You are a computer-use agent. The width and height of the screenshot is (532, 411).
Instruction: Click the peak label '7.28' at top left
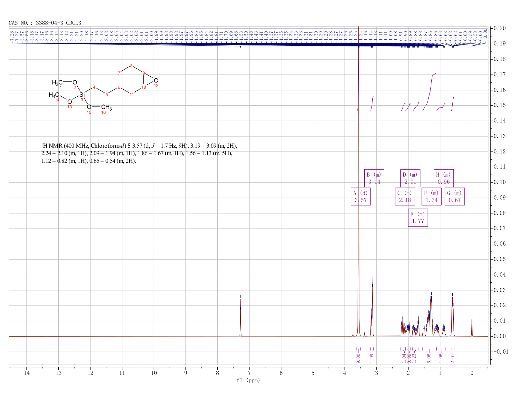pos(12,36)
